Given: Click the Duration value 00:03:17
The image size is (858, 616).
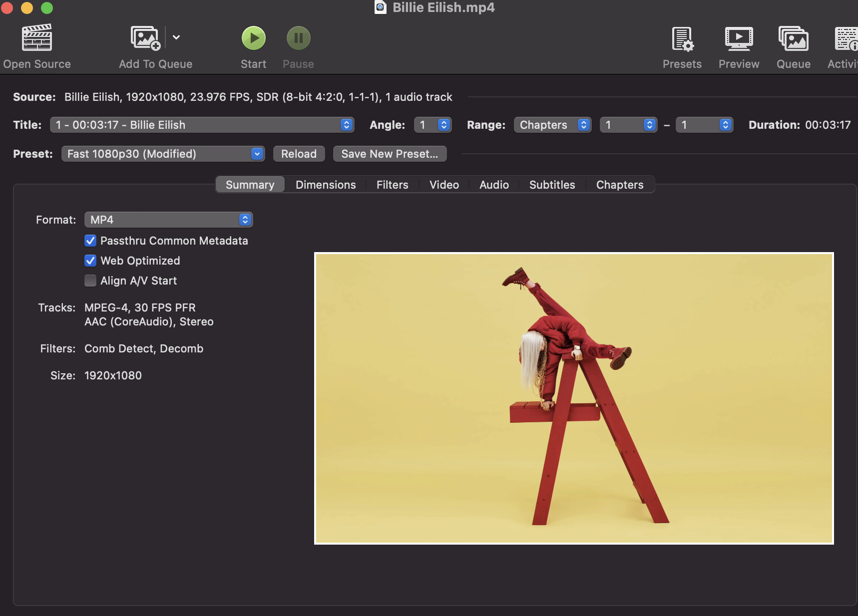Looking at the screenshot, I should point(828,125).
